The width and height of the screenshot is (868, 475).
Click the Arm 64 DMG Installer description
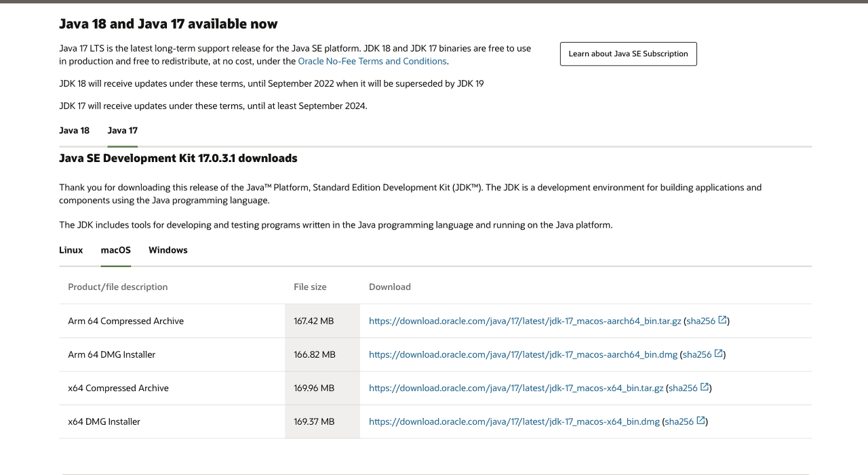point(111,354)
